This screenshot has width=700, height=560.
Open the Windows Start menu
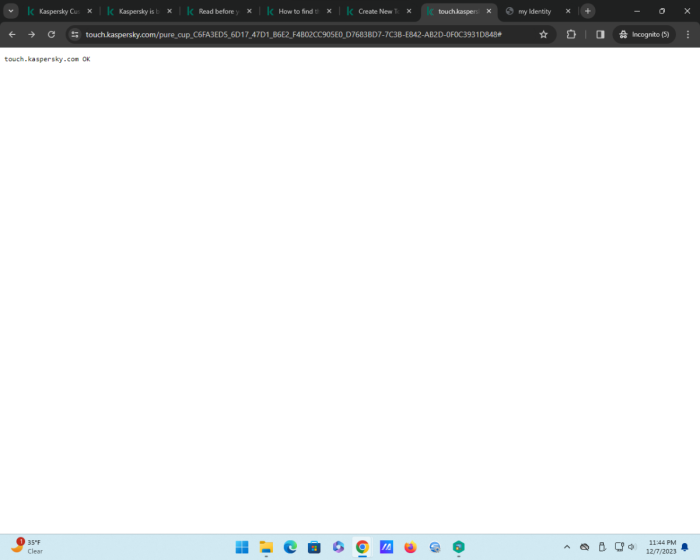242,547
